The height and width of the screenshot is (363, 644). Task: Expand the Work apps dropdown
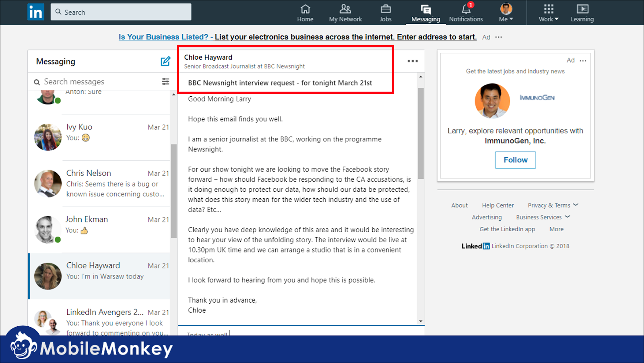(549, 13)
